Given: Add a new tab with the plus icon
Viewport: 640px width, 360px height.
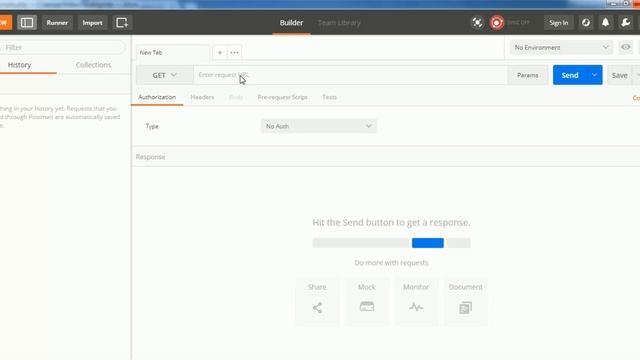Looking at the screenshot, I should pyautogui.click(x=220, y=52).
